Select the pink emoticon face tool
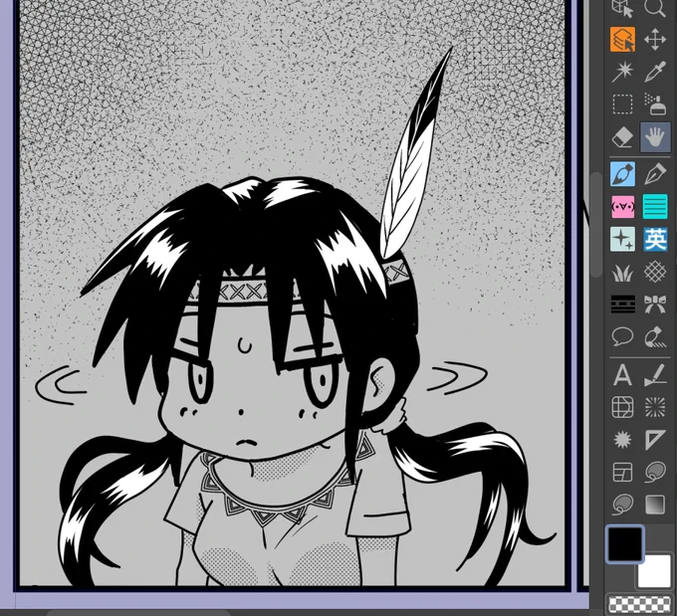The image size is (677, 616). (622, 207)
